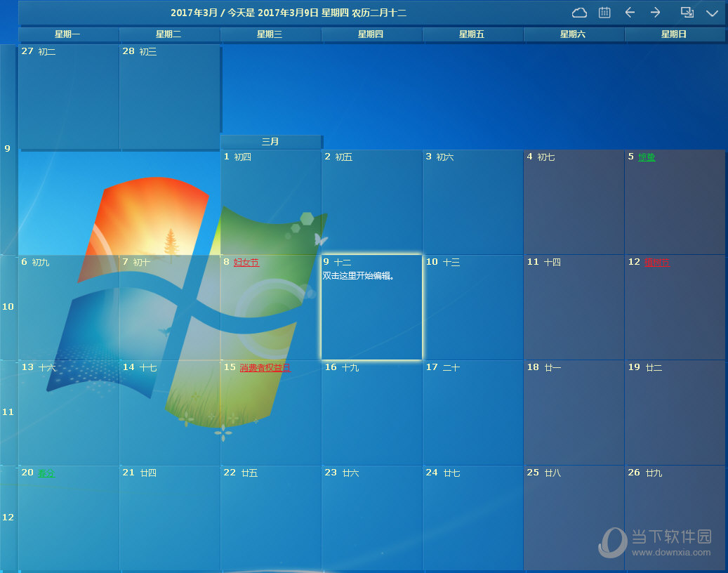Select March 18 廿一 cell

pos(574,413)
